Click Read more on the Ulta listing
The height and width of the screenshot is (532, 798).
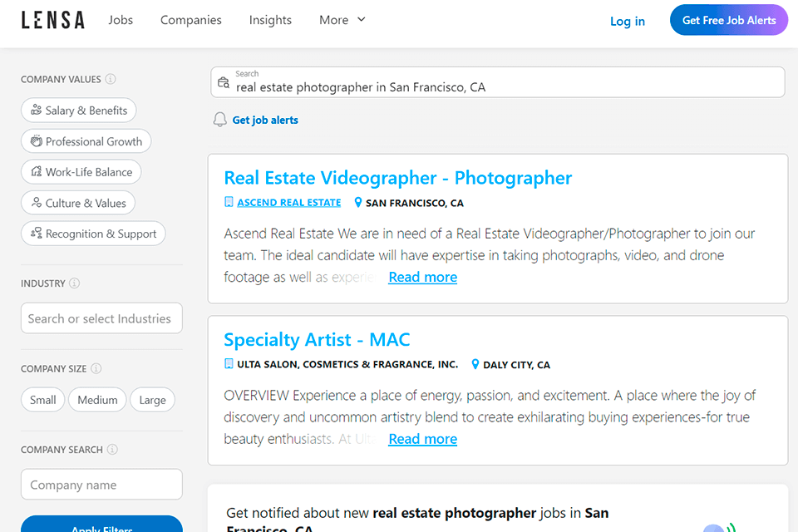coord(423,439)
